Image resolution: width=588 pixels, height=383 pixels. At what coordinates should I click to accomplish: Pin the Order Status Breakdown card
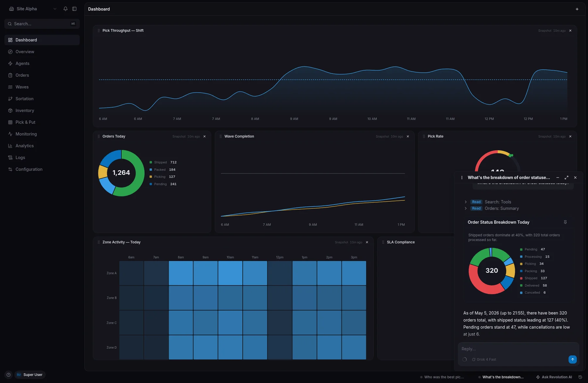[x=565, y=222]
